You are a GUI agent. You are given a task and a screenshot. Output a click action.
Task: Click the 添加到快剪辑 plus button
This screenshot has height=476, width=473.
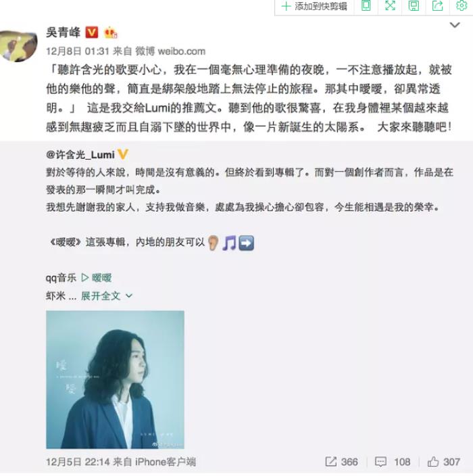314,6
